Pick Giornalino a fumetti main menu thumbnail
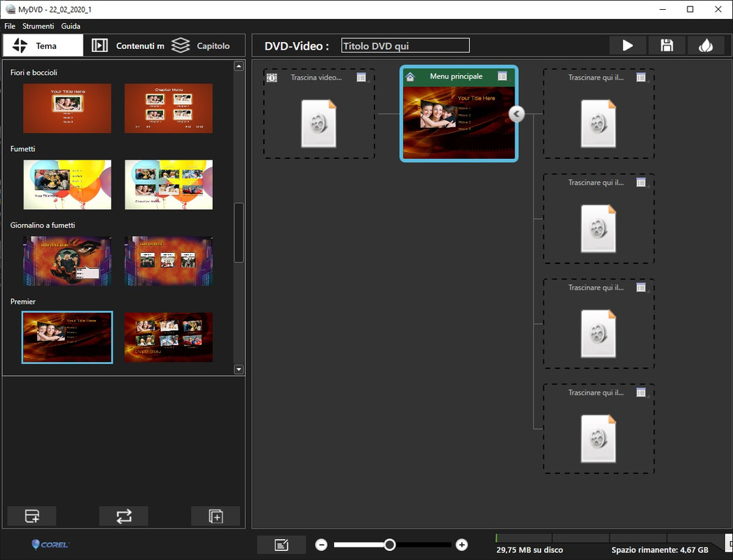 click(67, 261)
